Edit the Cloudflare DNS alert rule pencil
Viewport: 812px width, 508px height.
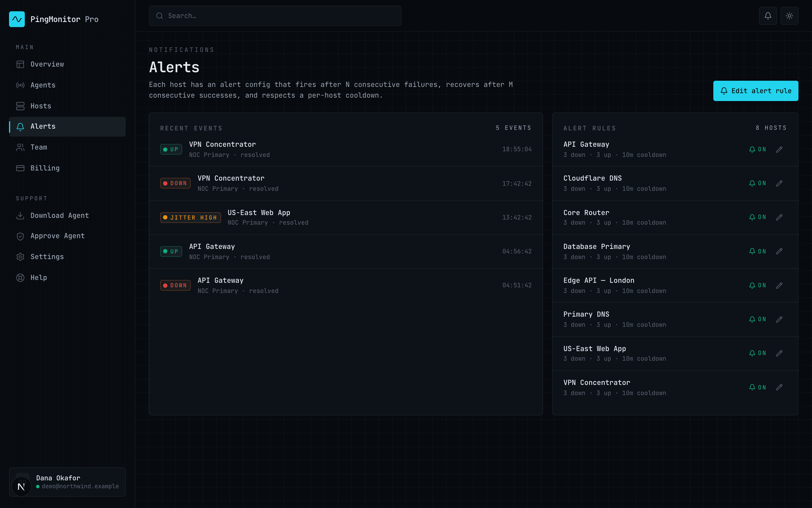pos(779,183)
